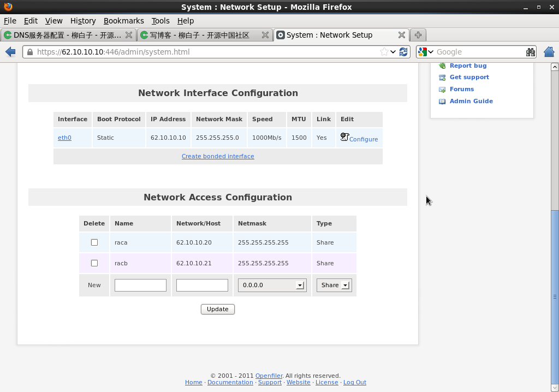The image size is (559, 392).
Task: Click the Admin Guide book icon
Action: (442, 102)
